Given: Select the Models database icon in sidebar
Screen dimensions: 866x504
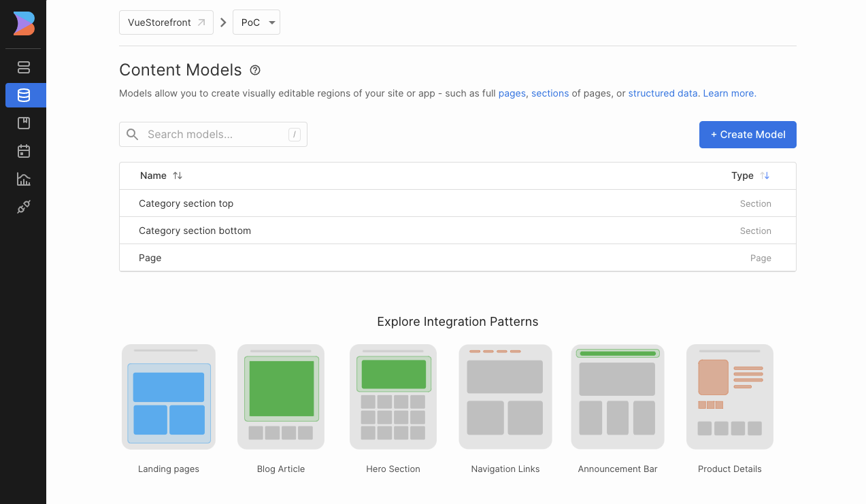Looking at the screenshot, I should tap(24, 95).
